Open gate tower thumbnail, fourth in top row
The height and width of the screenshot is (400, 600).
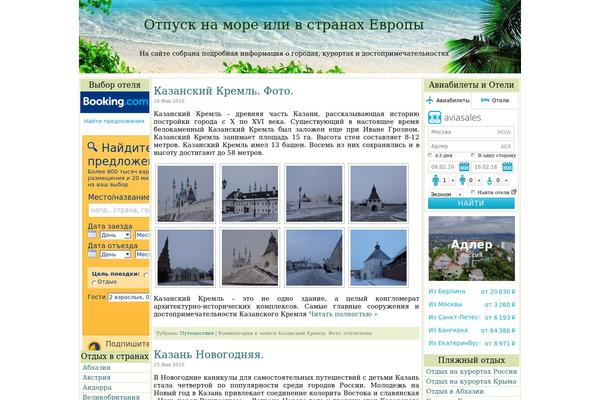[378, 194]
